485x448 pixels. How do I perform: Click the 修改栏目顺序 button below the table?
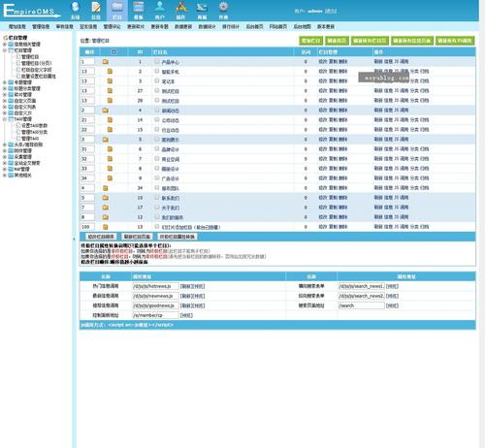pos(101,237)
